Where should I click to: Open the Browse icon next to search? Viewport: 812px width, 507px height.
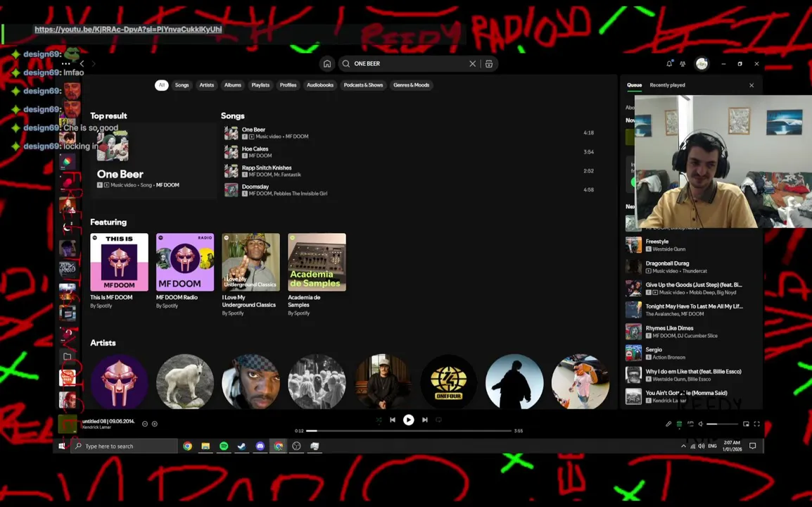(489, 64)
